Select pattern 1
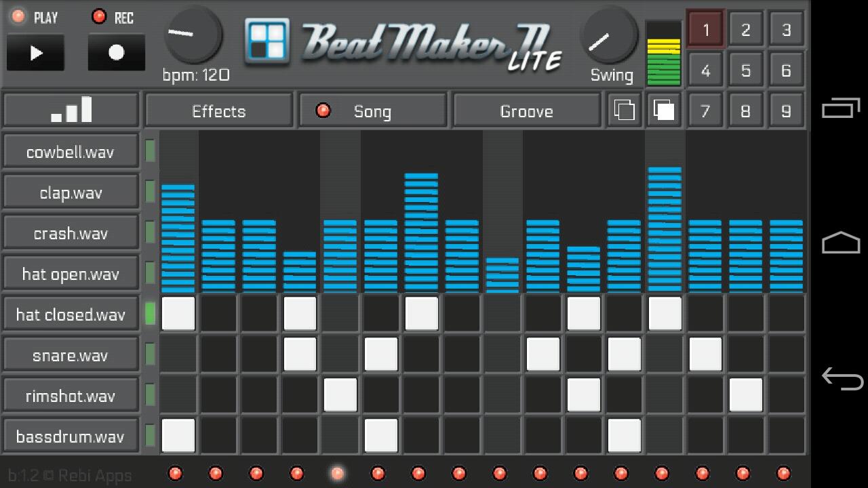The height and width of the screenshot is (488, 868). [705, 29]
